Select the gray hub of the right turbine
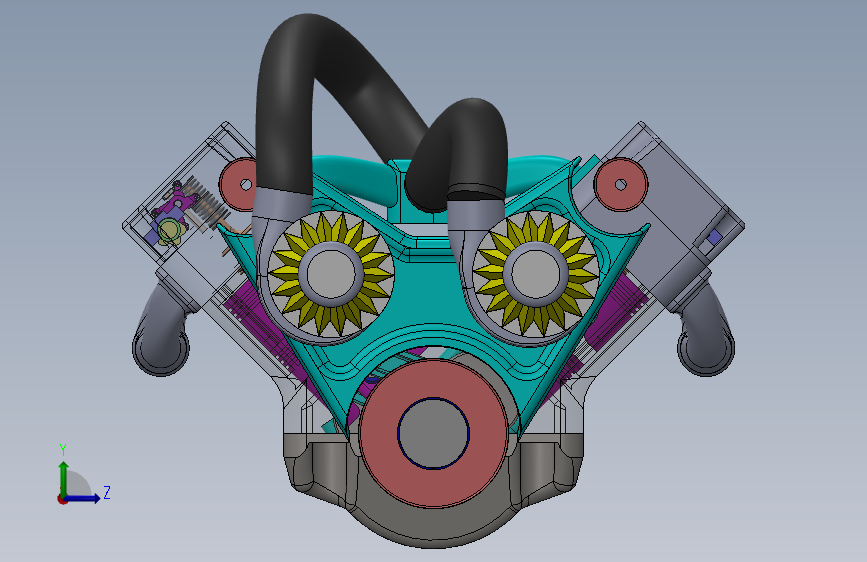The image size is (867, 562). [x=535, y=274]
